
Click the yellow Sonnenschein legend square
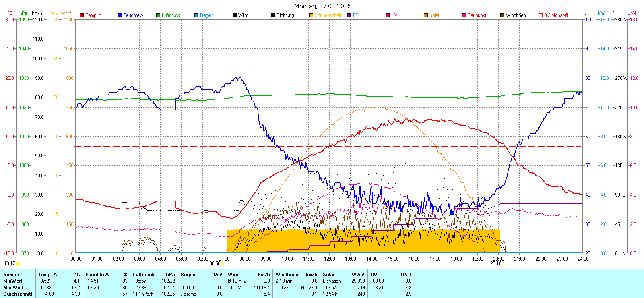pyautogui.click(x=311, y=15)
